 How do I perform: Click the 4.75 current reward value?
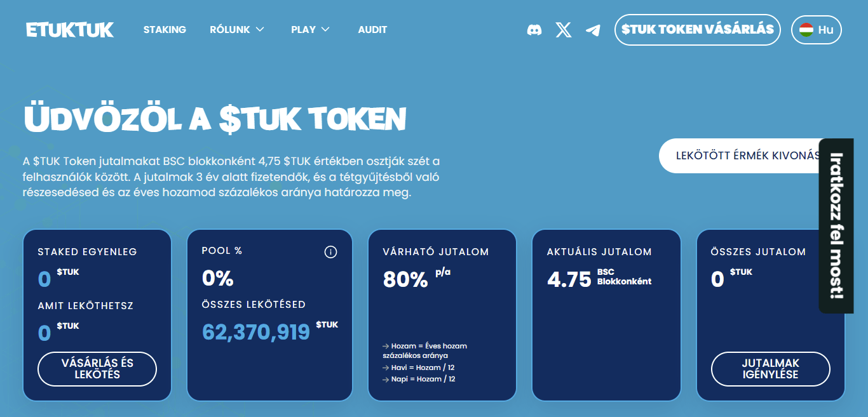569,279
